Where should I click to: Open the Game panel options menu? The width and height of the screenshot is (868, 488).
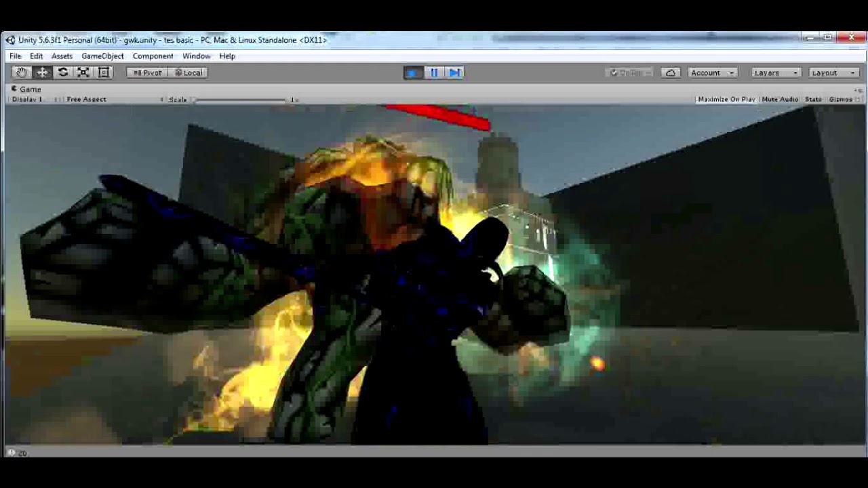click(x=859, y=89)
